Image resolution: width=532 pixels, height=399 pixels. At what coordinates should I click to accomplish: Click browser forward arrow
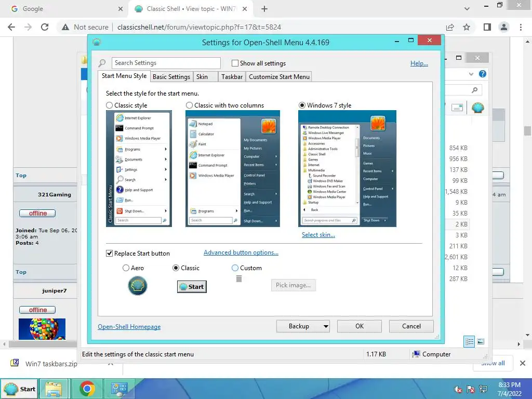point(28,27)
